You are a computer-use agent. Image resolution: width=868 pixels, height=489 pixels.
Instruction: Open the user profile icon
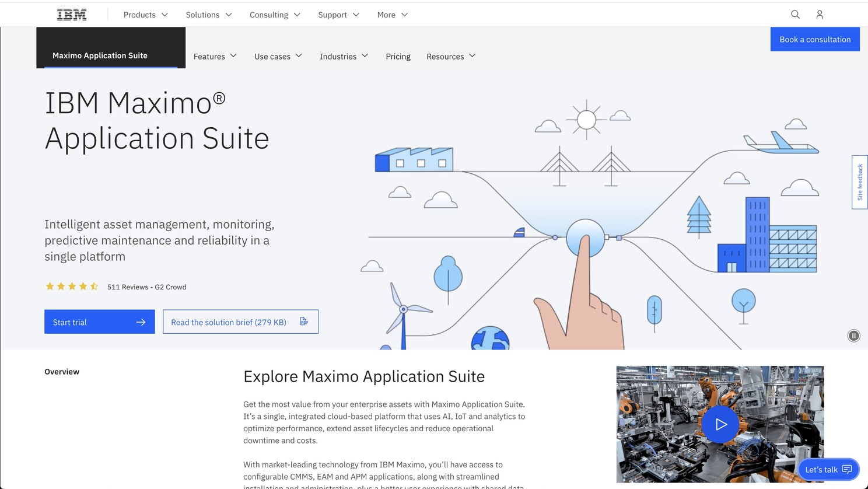click(x=820, y=15)
